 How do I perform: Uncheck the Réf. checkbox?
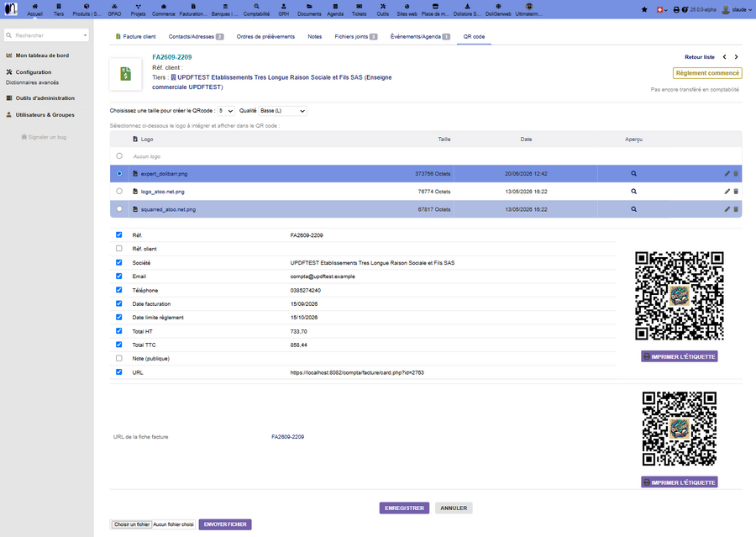(118, 234)
